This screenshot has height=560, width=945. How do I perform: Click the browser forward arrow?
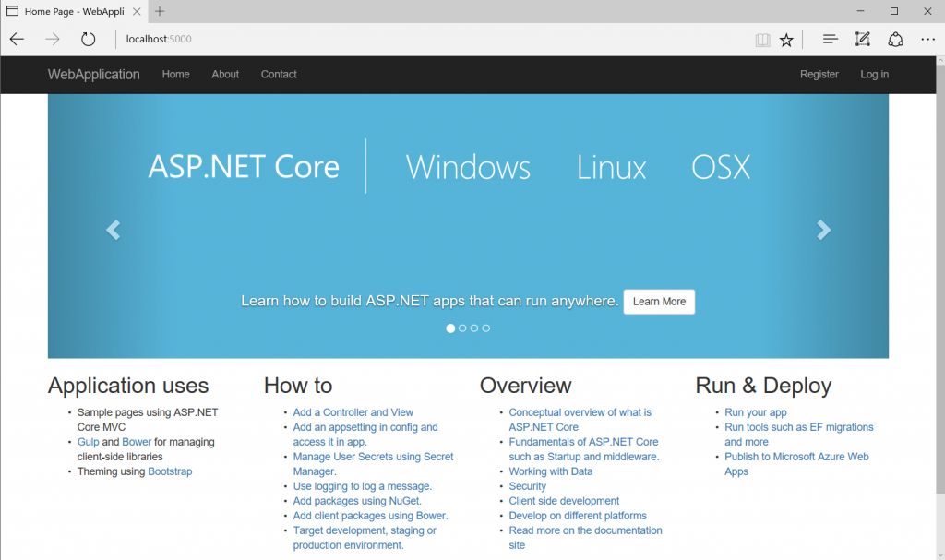tap(53, 39)
